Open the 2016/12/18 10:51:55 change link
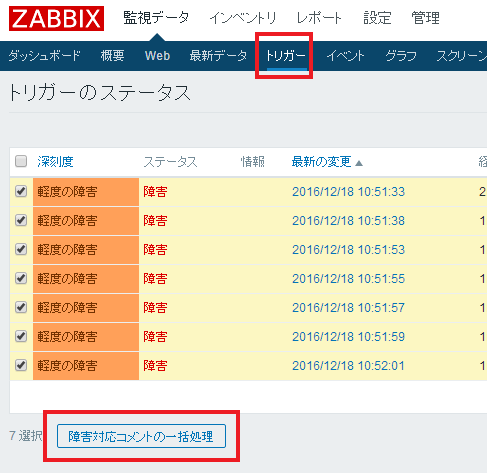Viewport: 487px width, 473px height. (348, 279)
